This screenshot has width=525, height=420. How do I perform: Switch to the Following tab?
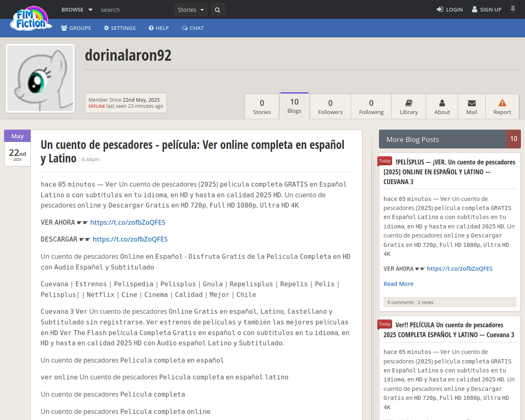pos(371,107)
